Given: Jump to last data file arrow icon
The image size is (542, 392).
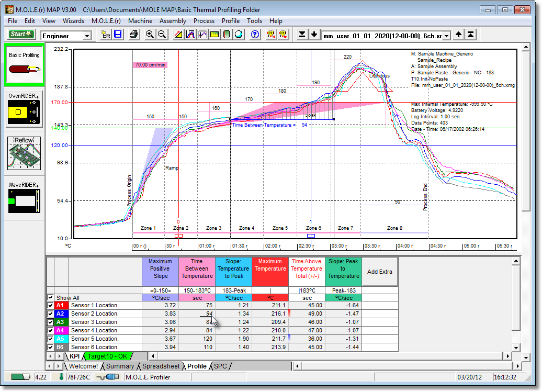Looking at the screenshot, I should tap(302, 35).
